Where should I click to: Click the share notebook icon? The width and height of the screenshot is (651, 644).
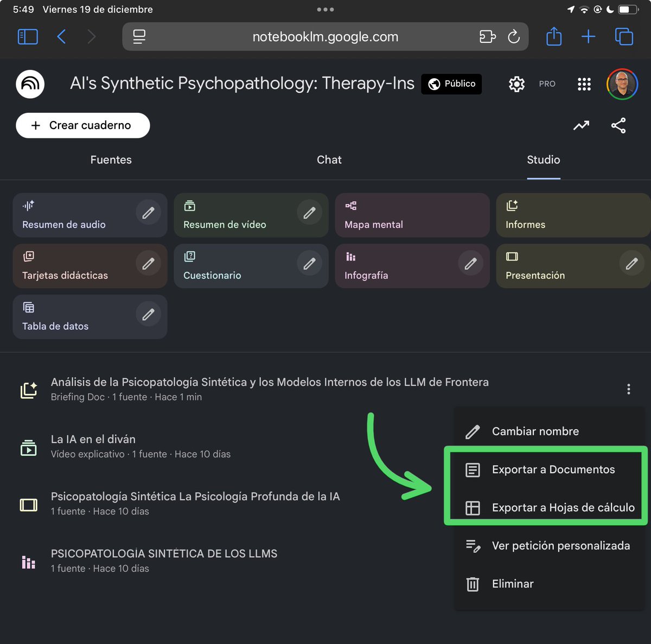(x=618, y=126)
